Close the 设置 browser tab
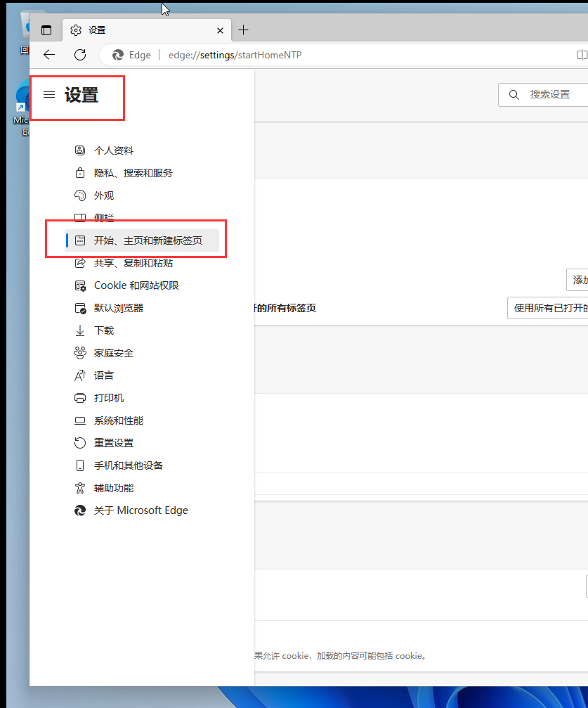This screenshot has width=588, height=708. pyautogui.click(x=221, y=30)
